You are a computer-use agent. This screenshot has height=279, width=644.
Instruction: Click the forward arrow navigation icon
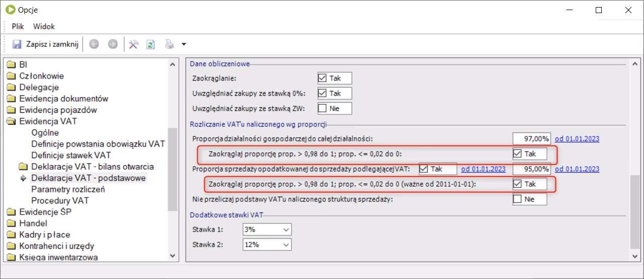point(113,44)
